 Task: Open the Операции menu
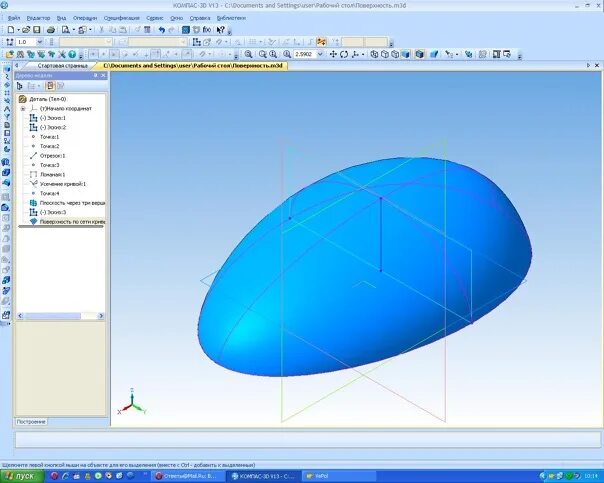click(85, 18)
